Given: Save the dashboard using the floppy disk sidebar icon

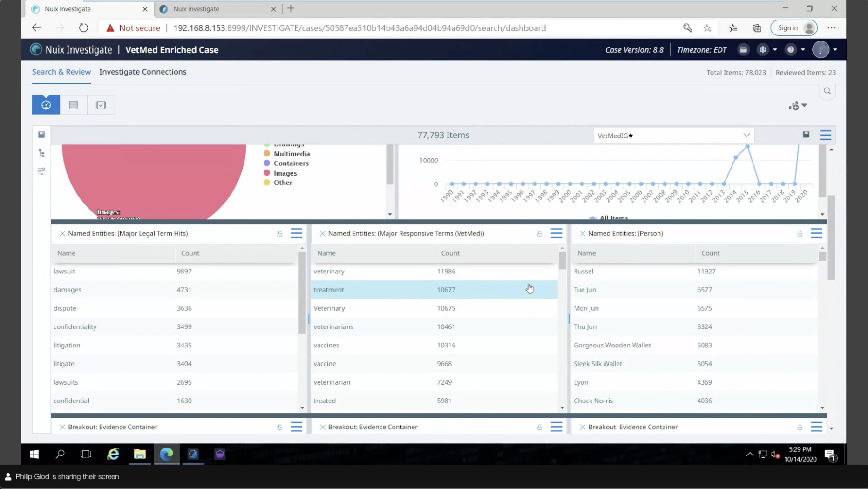Looking at the screenshot, I should point(41,134).
